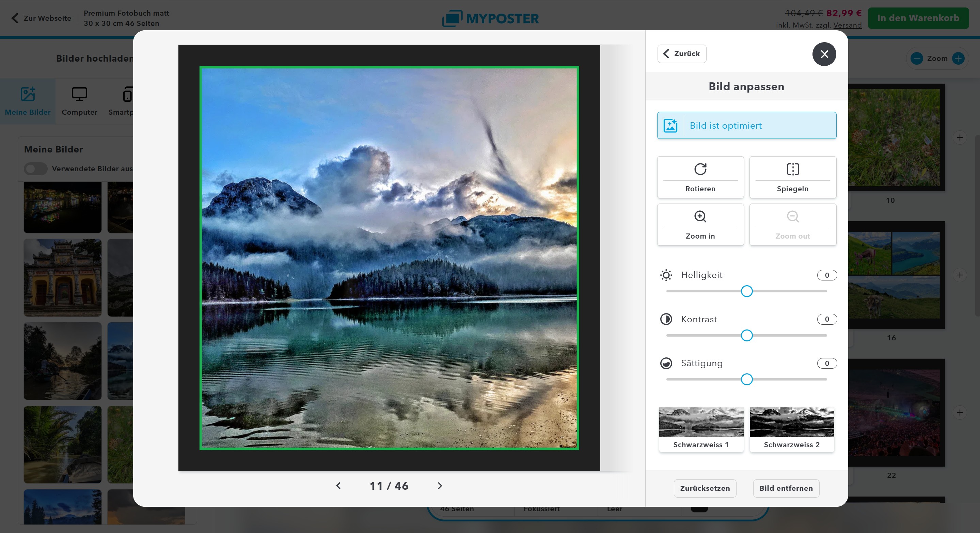Click Zurücksetzen to reset adjustments
The width and height of the screenshot is (980, 533).
pyautogui.click(x=705, y=488)
